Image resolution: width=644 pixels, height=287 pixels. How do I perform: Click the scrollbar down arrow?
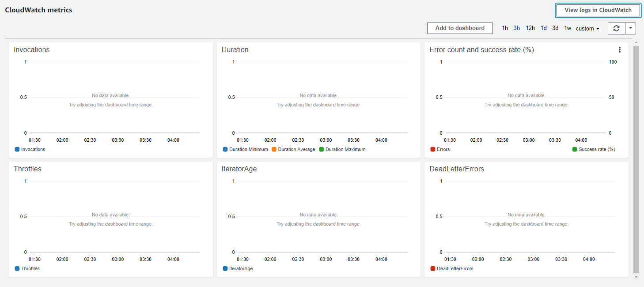[x=636, y=277]
